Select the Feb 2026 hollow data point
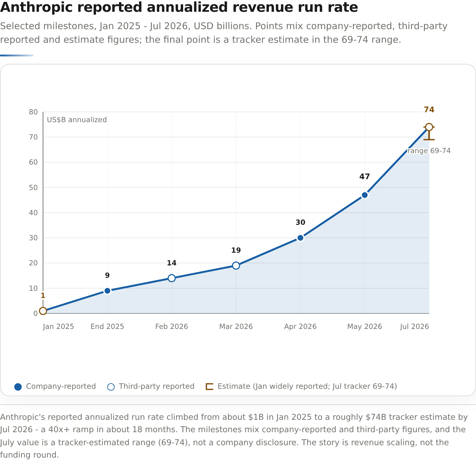The image size is (476, 470). [172, 278]
